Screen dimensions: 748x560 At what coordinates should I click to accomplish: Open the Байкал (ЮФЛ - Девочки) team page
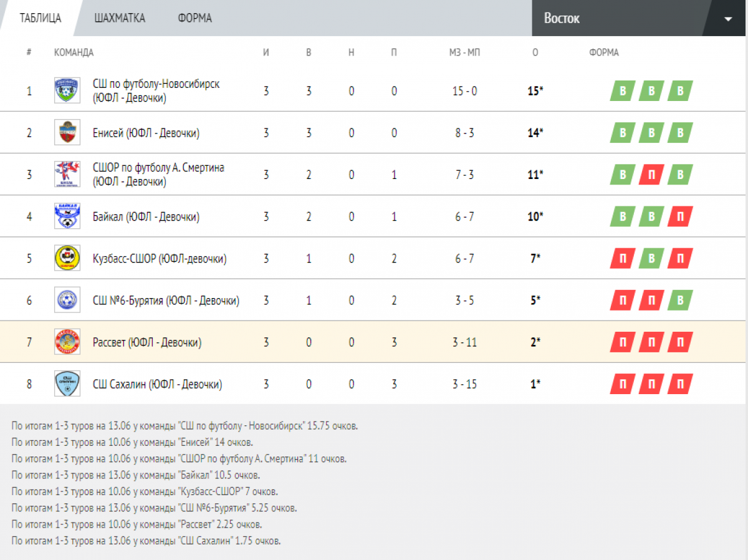[x=146, y=216]
